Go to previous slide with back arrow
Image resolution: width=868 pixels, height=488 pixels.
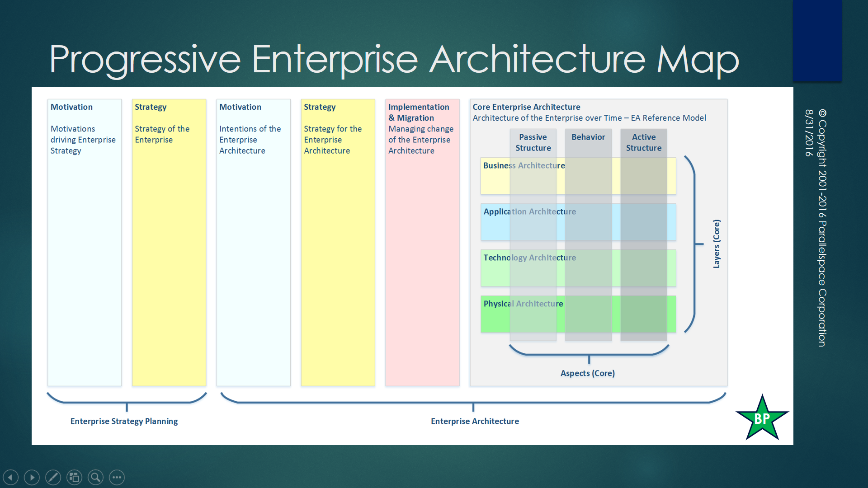click(11, 477)
